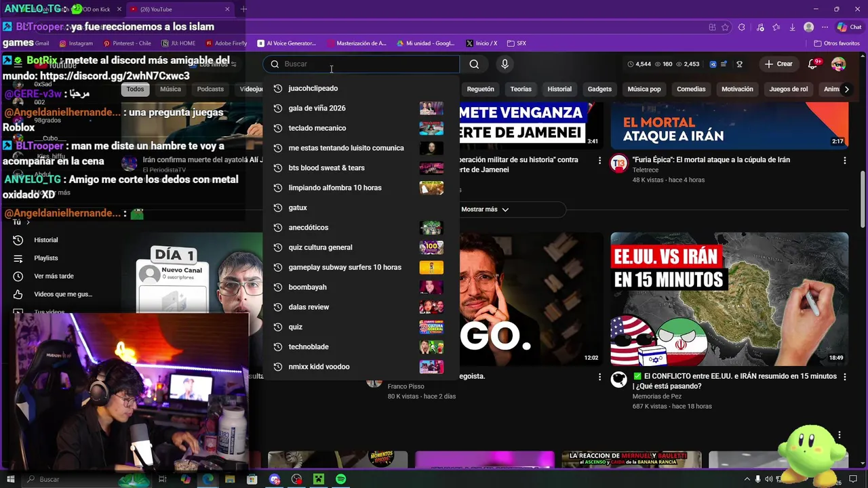868x488 pixels.
Task: Open Minecraft from taskbar
Action: tap(319, 479)
